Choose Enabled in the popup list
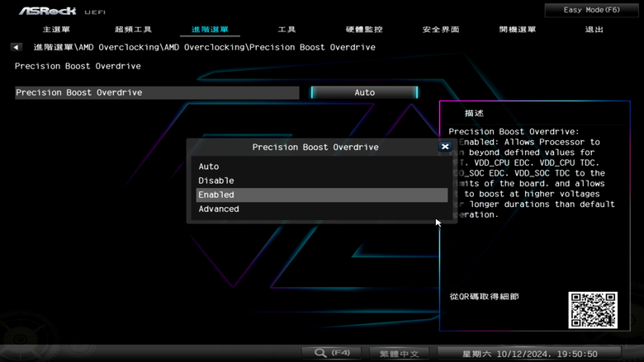The height and width of the screenshot is (362, 644). click(x=322, y=195)
